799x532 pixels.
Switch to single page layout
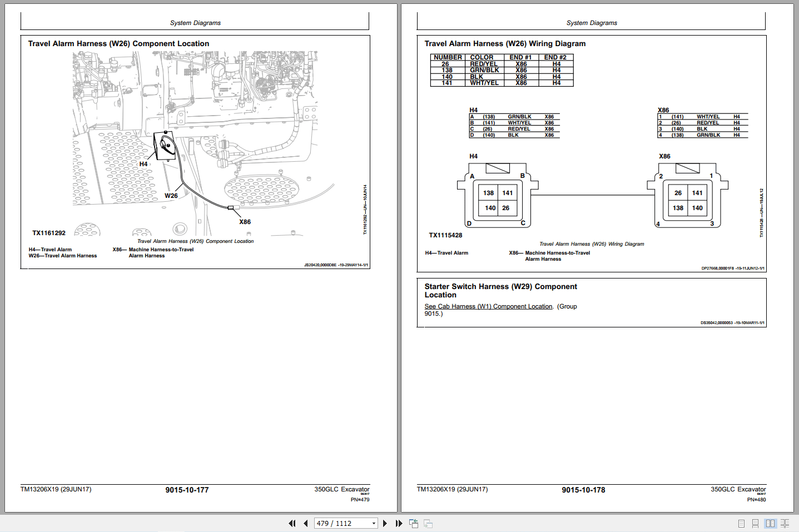coord(741,523)
